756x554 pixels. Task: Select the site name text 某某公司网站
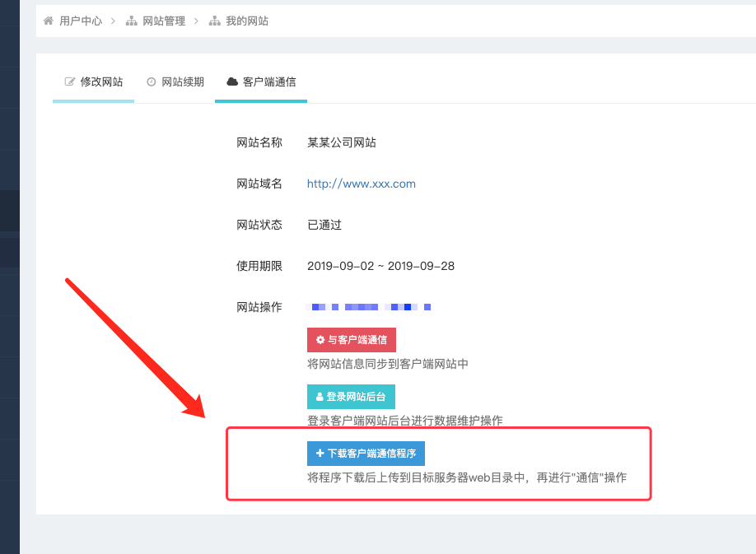coord(342,142)
